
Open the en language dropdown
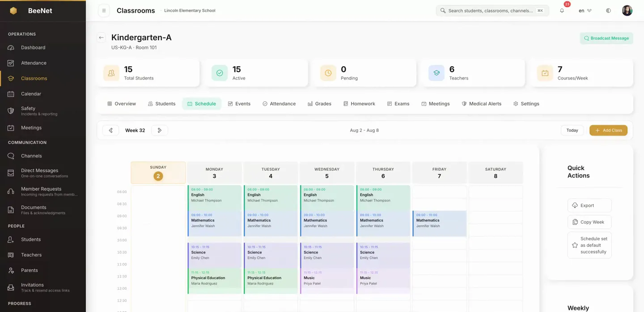585,11
